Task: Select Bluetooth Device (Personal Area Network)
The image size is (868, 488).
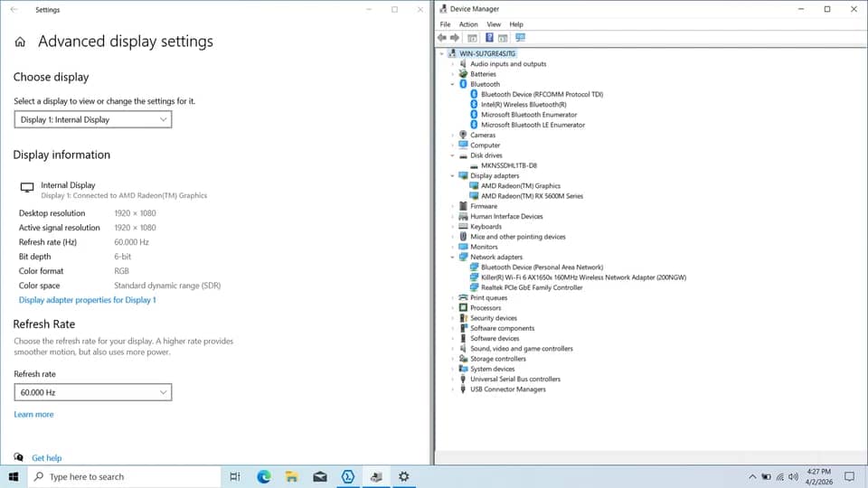Action: tap(542, 267)
